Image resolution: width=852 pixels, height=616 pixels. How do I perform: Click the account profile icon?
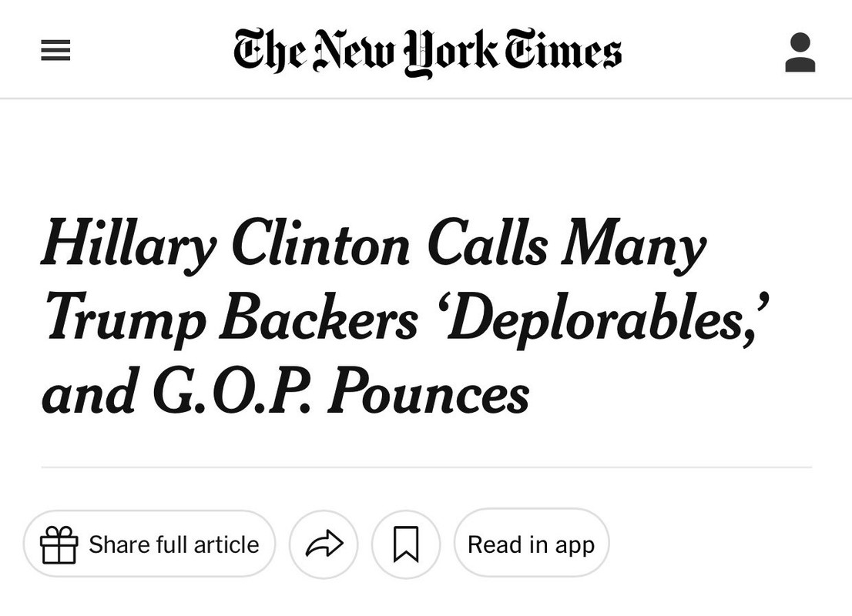[x=800, y=52]
